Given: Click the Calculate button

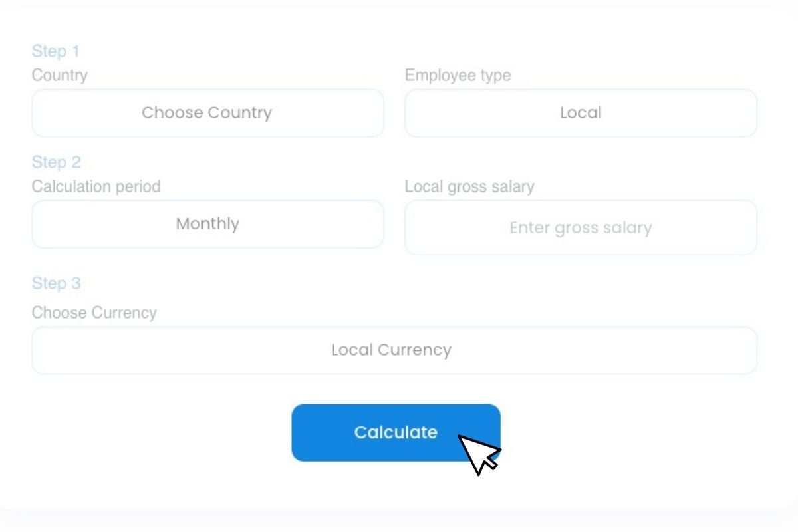Looking at the screenshot, I should (x=395, y=432).
